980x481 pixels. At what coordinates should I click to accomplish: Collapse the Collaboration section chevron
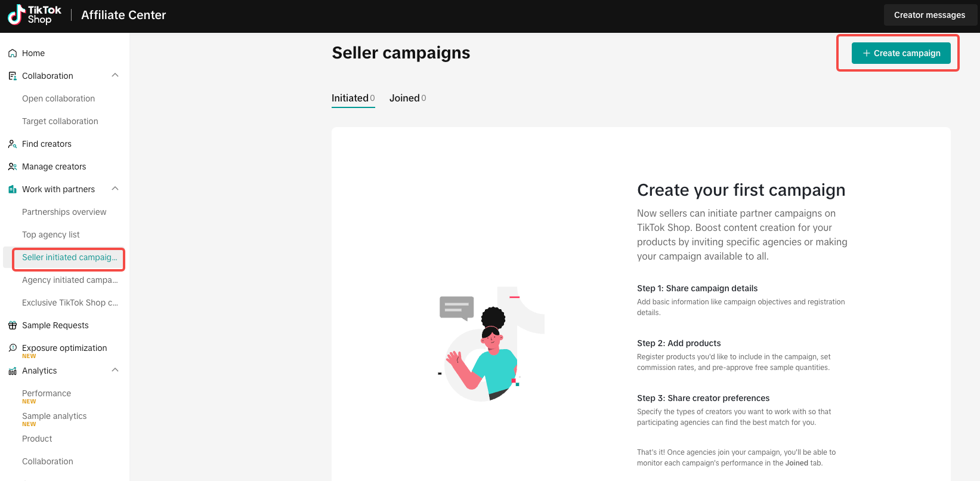point(115,75)
